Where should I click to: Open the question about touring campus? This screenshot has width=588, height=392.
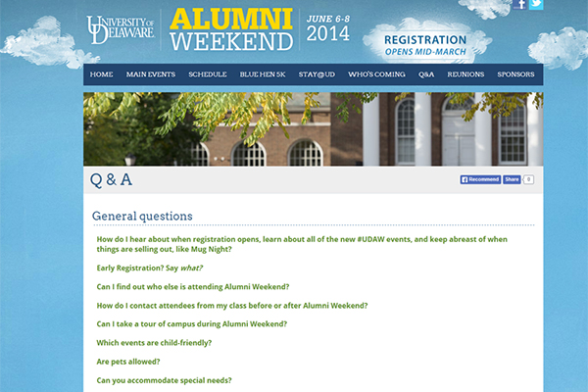coord(192,324)
